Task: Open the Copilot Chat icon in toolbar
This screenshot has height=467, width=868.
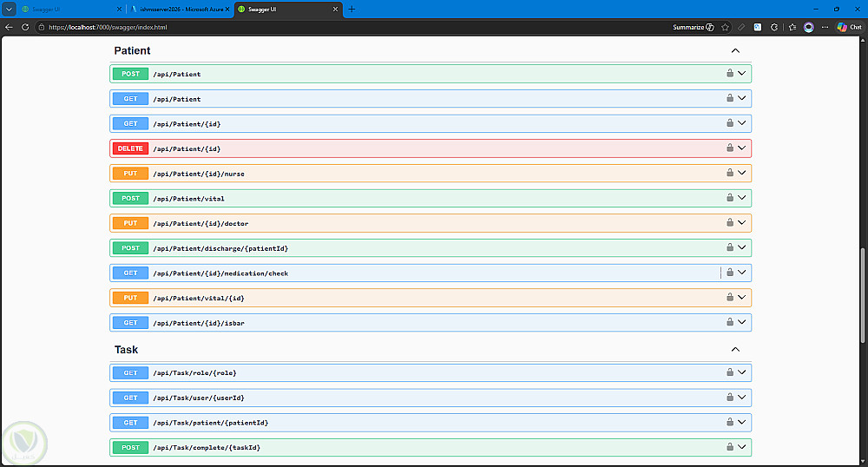Action: (x=849, y=27)
